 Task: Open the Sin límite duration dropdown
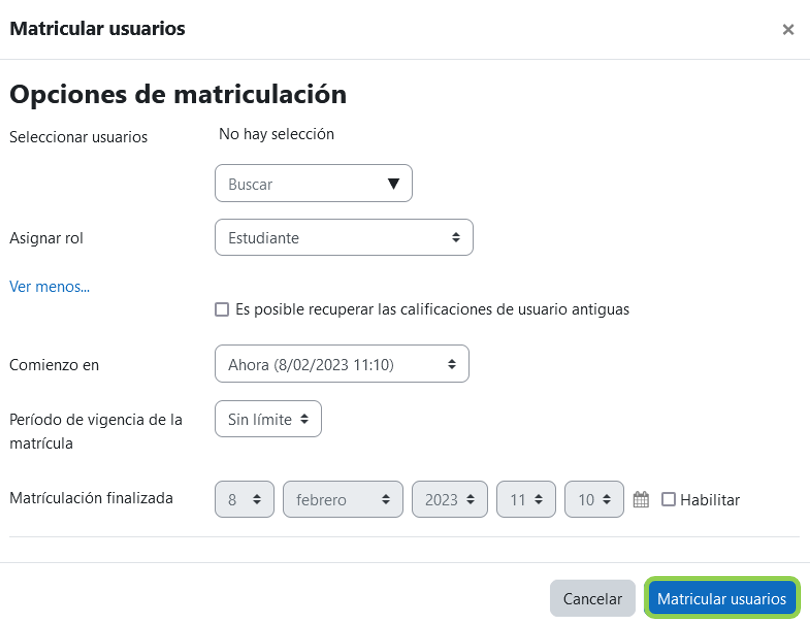pyautogui.click(x=268, y=419)
